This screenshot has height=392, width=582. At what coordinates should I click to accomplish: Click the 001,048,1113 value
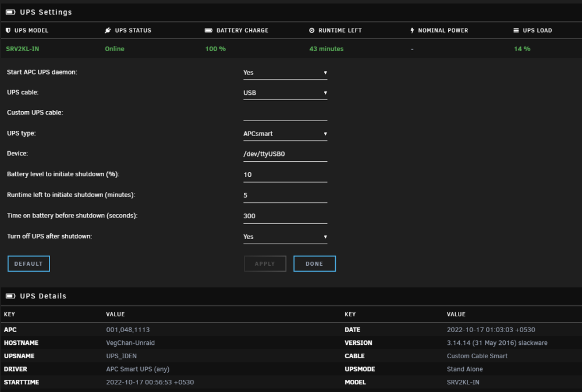(x=127, y=330)
